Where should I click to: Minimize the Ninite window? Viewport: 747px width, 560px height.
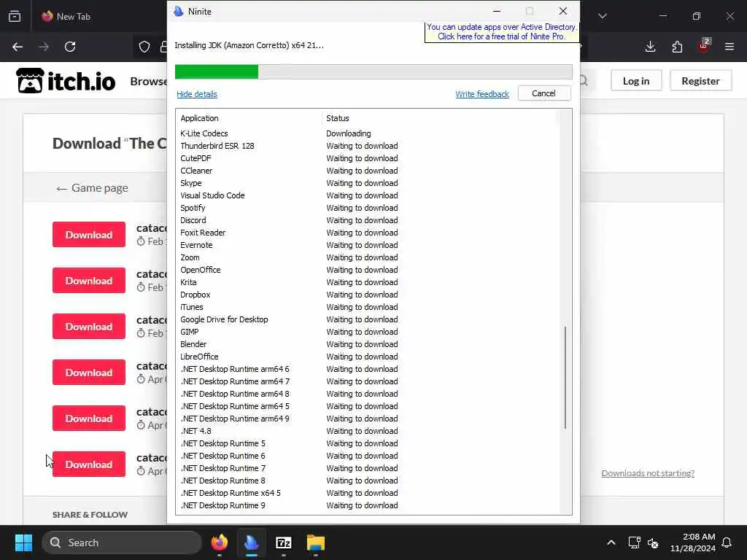point(496,11)
